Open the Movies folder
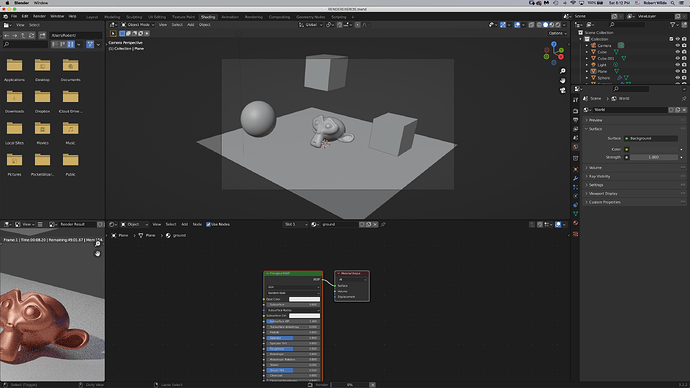This screenshot has height=388, width=690. coord(42,129)
